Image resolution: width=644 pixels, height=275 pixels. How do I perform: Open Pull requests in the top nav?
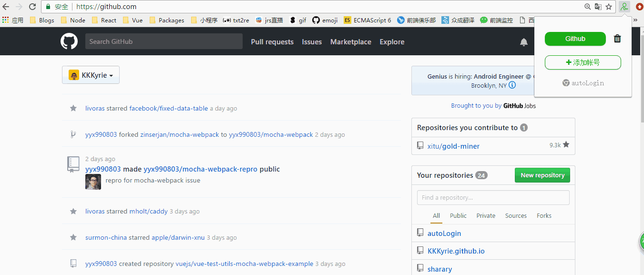(x=272, y=42)
